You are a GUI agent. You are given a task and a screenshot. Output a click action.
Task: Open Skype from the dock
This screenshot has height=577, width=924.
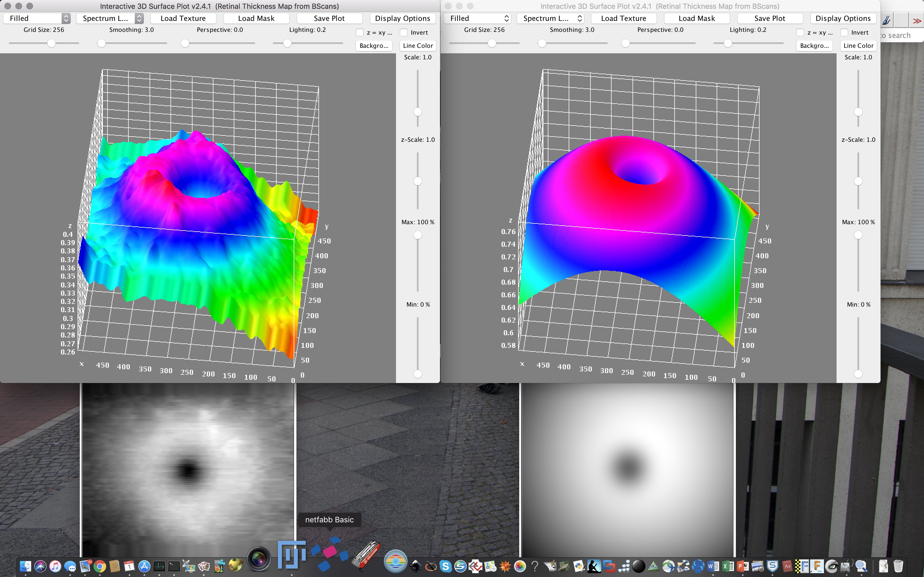pyautogui.click(x=446, y=566)
